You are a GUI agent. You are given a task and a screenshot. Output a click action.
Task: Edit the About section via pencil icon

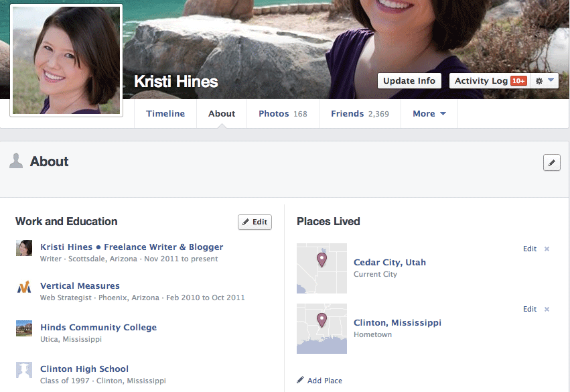(x=551, y=162)
